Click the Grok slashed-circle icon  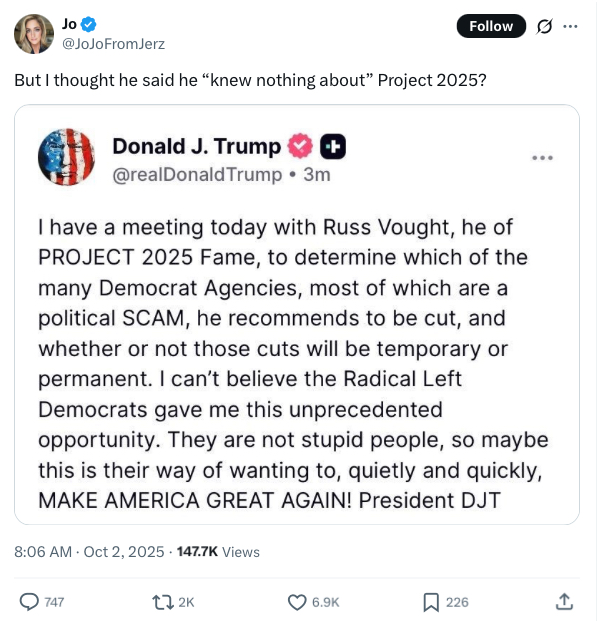coord(544,27)
